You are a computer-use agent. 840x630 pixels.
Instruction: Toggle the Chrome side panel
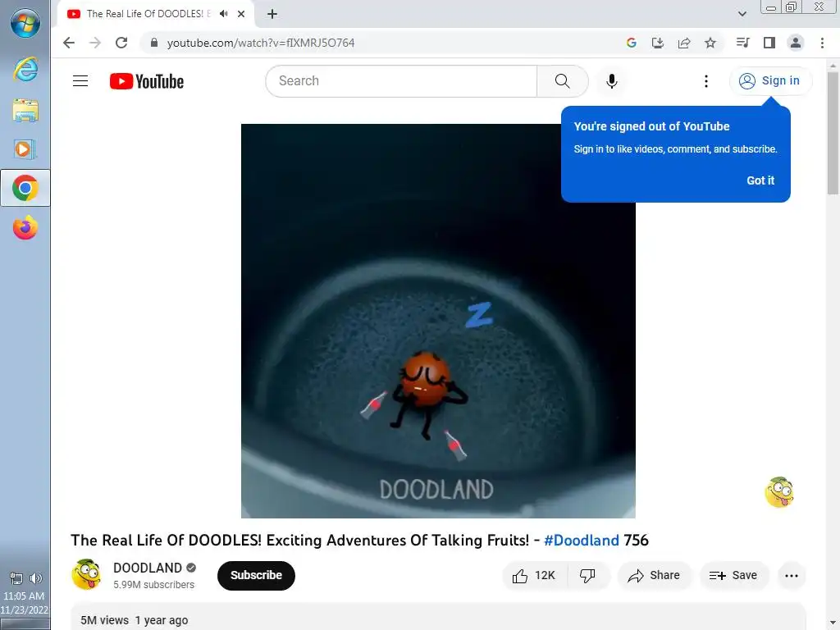pos(769,43)
